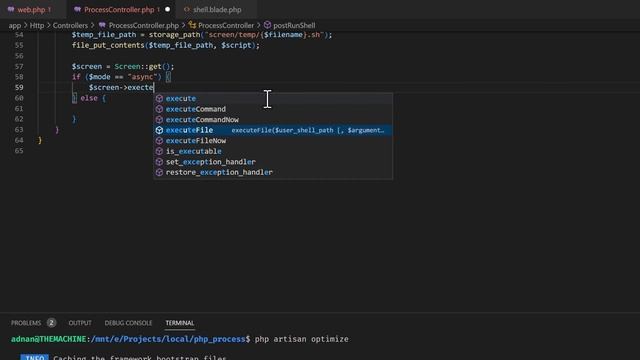Image resolution: width=640 pixels, height=360 pixels.
Task: Click the method icon before postRunShell
Action: pos(267,25)
